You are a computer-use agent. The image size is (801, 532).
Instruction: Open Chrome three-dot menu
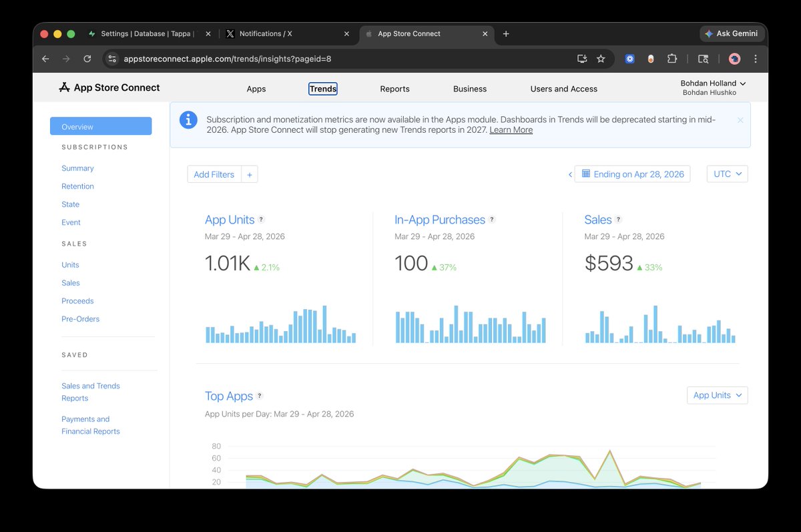(755, 59)
